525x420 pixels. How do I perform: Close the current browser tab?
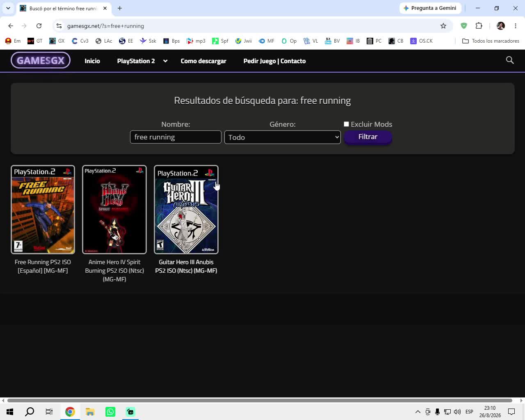pyautogui.click(x=105, y=8)
